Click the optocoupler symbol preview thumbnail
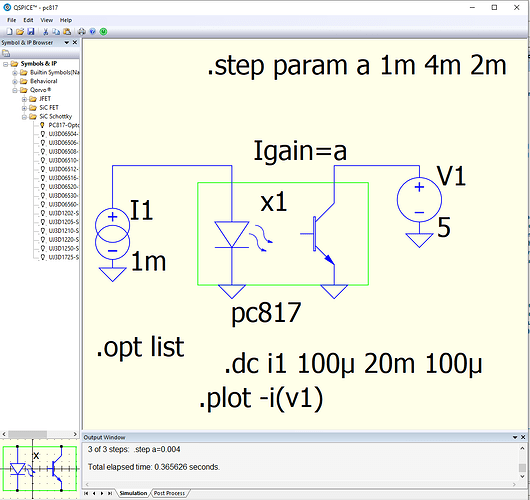Image resolution: width=530 pixels, height=500 pixels. click(x=40, y=469)
